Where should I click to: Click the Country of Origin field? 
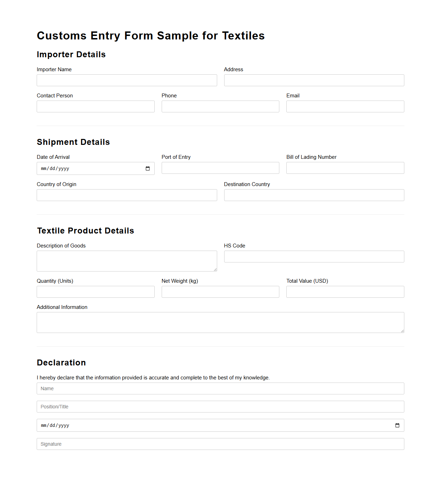tap(127, 195)
